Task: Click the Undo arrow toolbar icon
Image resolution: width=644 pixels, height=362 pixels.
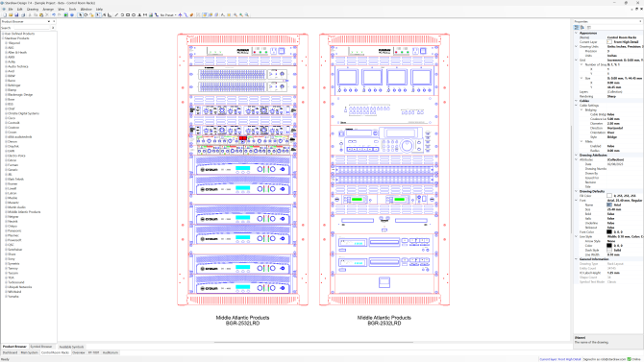Action: click(x=54, y=14)
